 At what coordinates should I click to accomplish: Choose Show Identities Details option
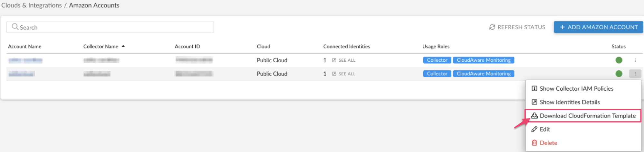(569, 102)
